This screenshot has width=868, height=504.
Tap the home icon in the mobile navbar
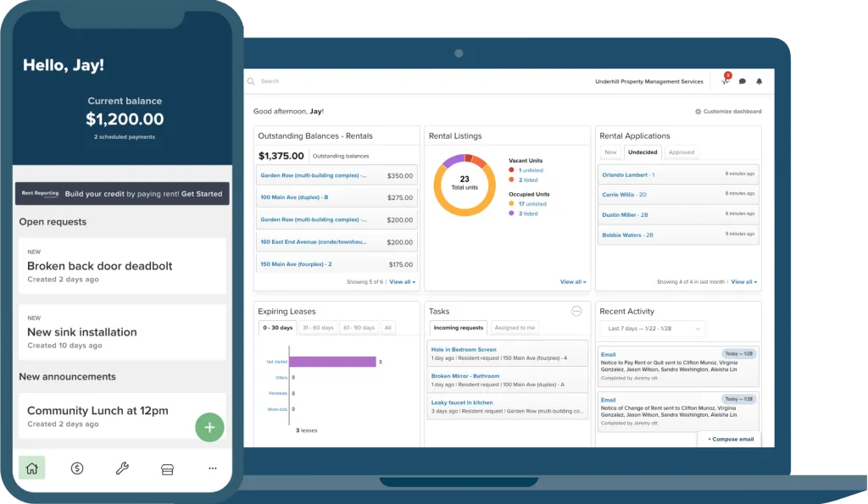pyautogui.click(x=31, y=468)
